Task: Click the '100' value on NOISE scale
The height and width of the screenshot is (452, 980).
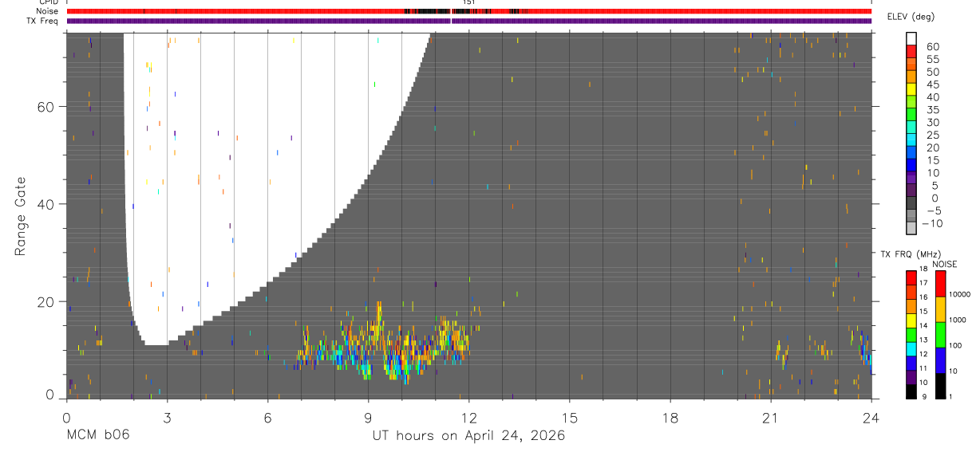Action: click(956, 345)
